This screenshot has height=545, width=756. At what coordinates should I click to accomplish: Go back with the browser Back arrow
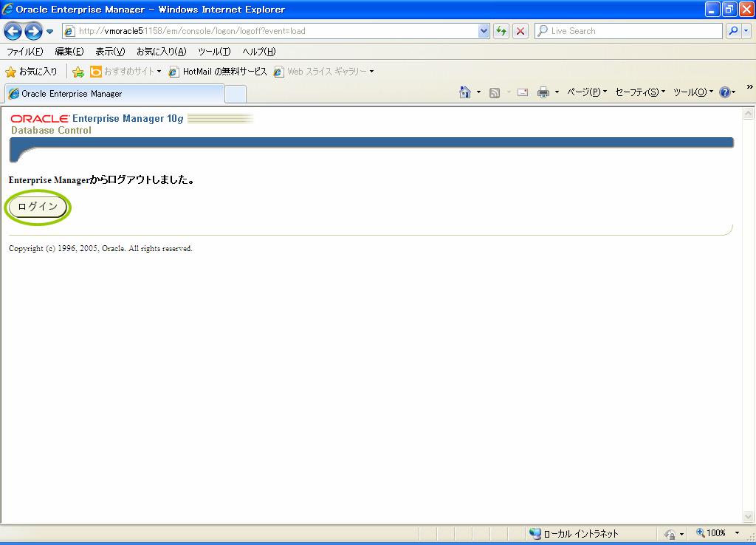(x=13, y=31)
